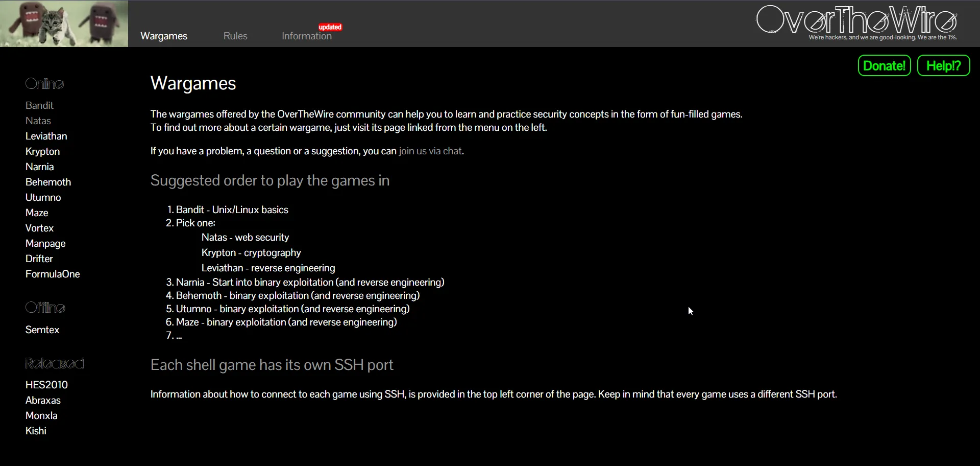Open the Natas web security game

(x=38, y=121)
